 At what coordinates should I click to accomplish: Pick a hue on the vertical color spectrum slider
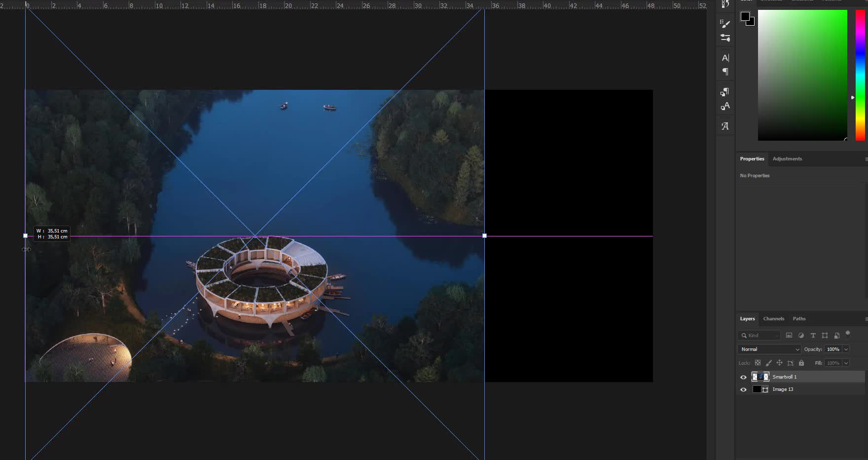(859, 74)
